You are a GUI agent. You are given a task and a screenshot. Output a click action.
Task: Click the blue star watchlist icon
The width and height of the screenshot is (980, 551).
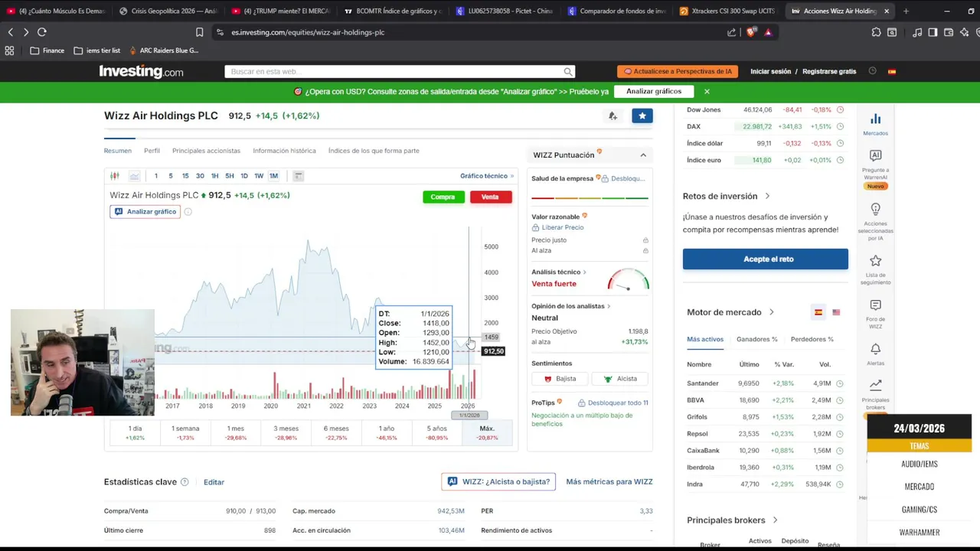pyautogui.click(x=642, y=116)
